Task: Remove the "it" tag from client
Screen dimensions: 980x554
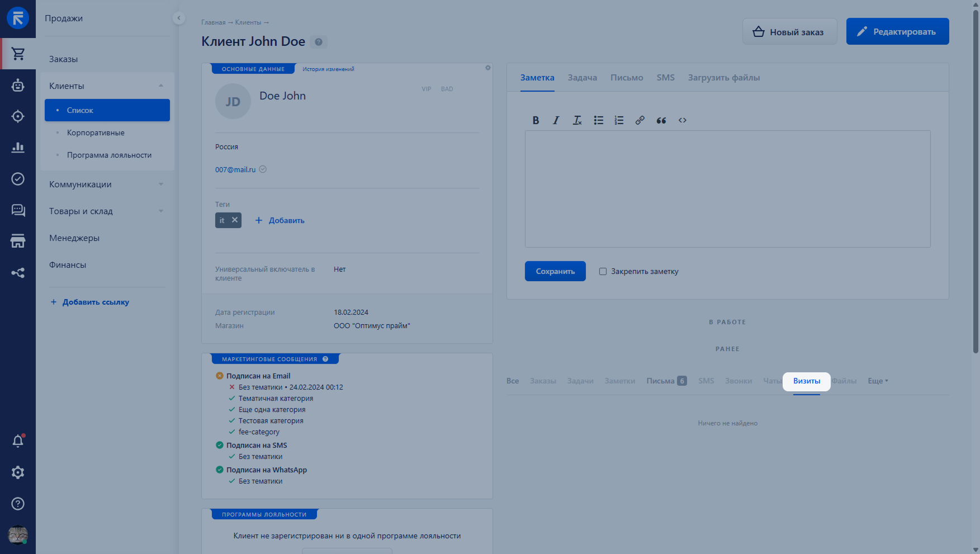Action: (235, 220)
